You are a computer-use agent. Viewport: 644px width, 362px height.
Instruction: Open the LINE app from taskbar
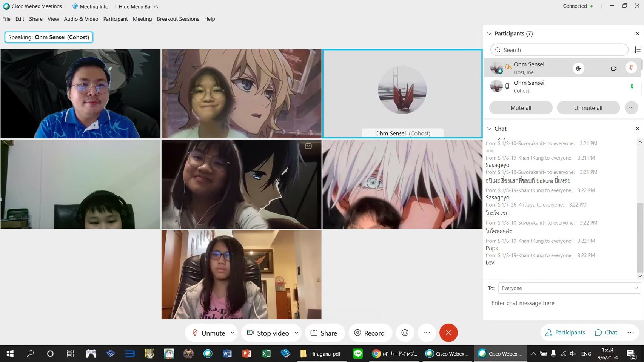(357, 354)
